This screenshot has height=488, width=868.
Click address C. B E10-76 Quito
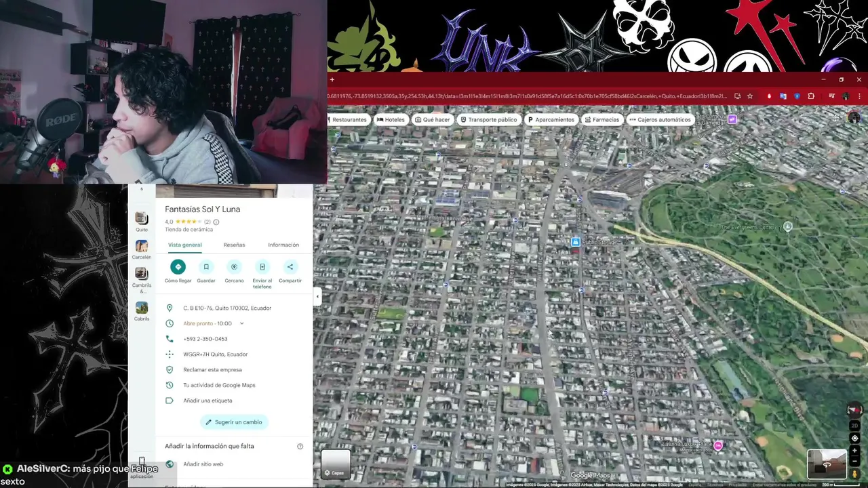click(x=227, y=308)
